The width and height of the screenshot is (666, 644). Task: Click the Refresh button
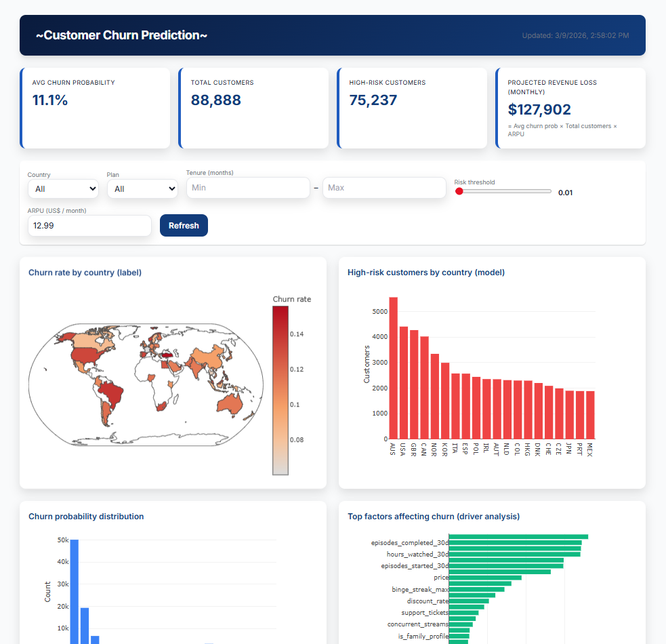[184, 225]
